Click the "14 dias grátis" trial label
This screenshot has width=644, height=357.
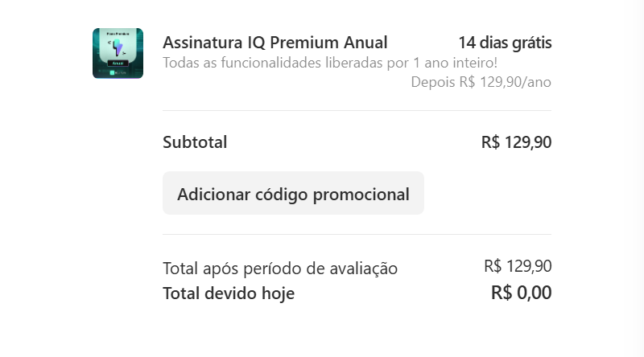click(505, 43)
